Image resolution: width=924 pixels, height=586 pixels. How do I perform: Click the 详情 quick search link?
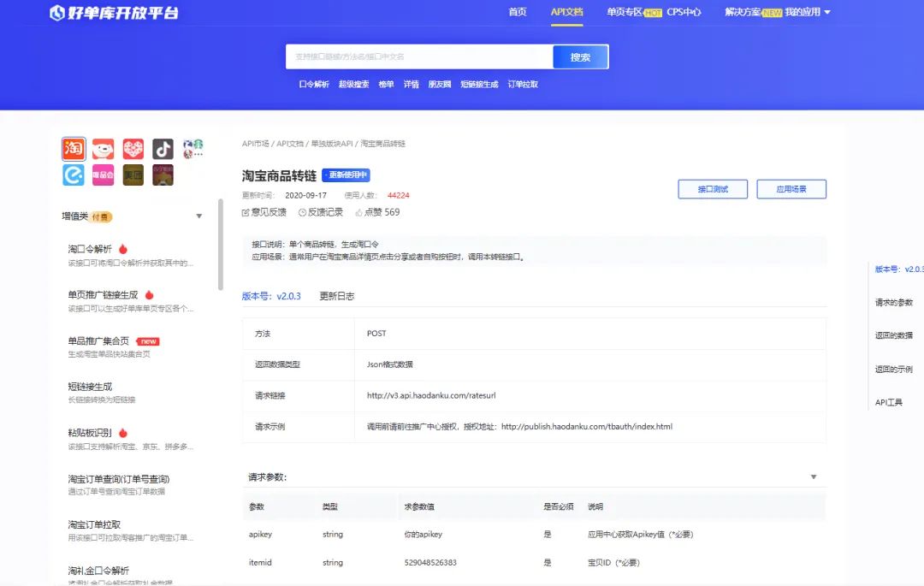click(x=412, y=84)
